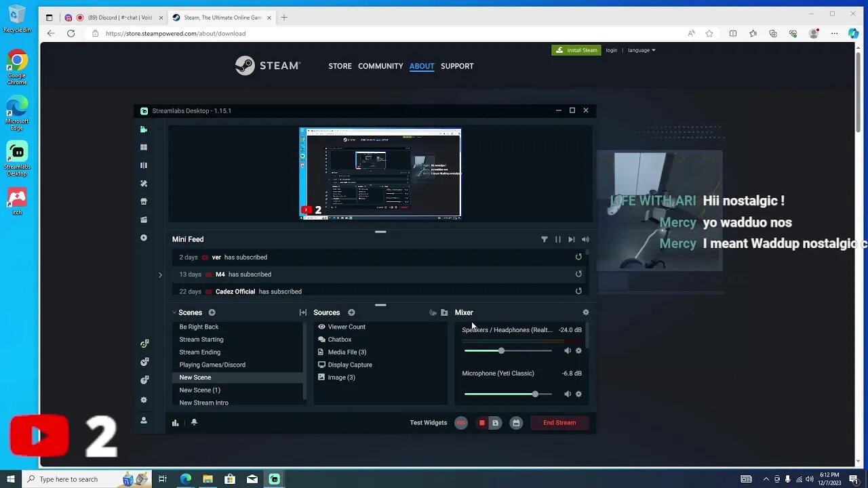Click the Install Steam button

click(576, 50)
